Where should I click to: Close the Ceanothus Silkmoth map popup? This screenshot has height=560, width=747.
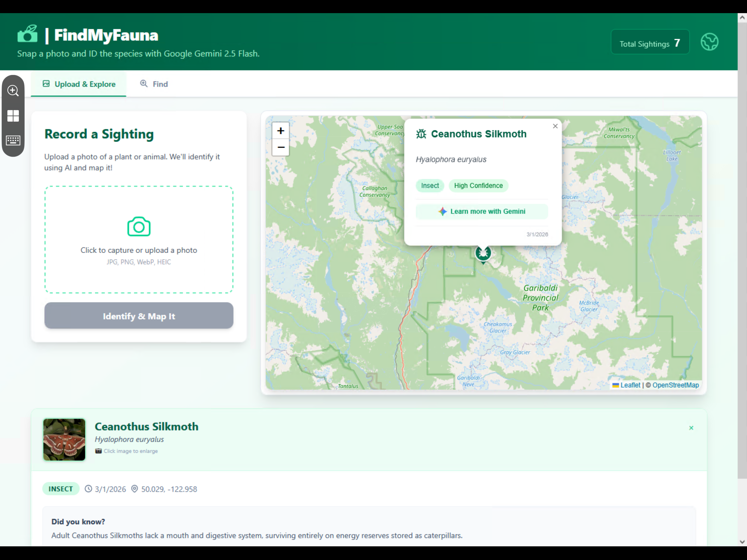(555, 126)
